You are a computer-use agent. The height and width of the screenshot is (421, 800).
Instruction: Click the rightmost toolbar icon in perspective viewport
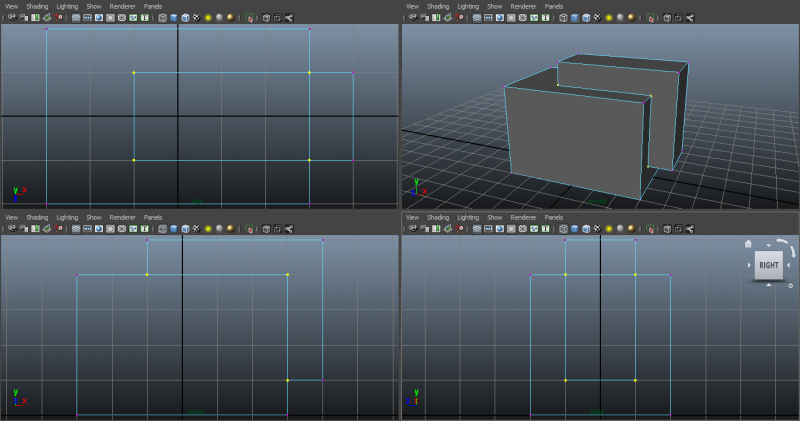689,18
